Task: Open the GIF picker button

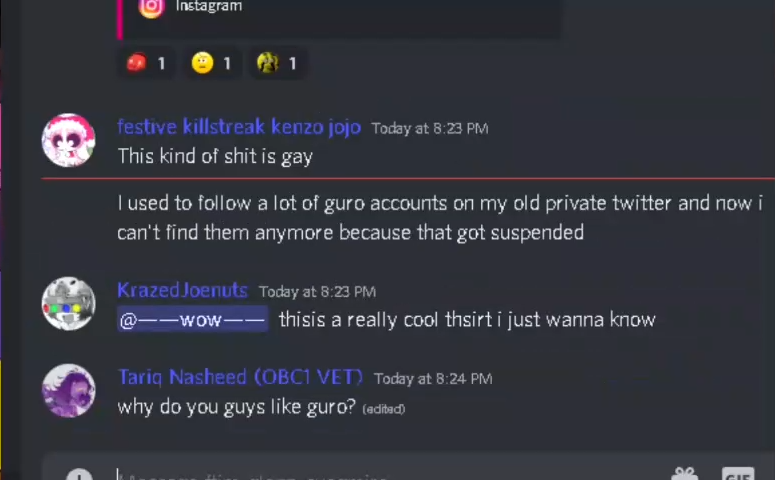Action: [738, 474]
